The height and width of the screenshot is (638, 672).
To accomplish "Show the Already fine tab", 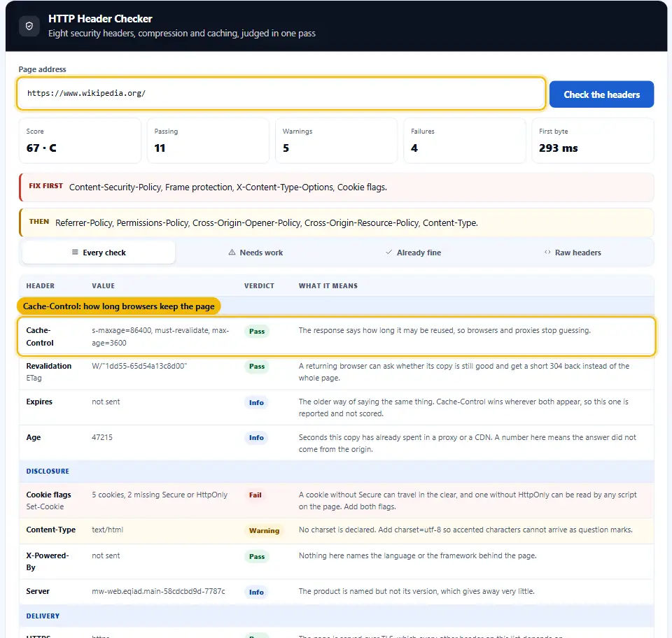I will click(414, 253).
